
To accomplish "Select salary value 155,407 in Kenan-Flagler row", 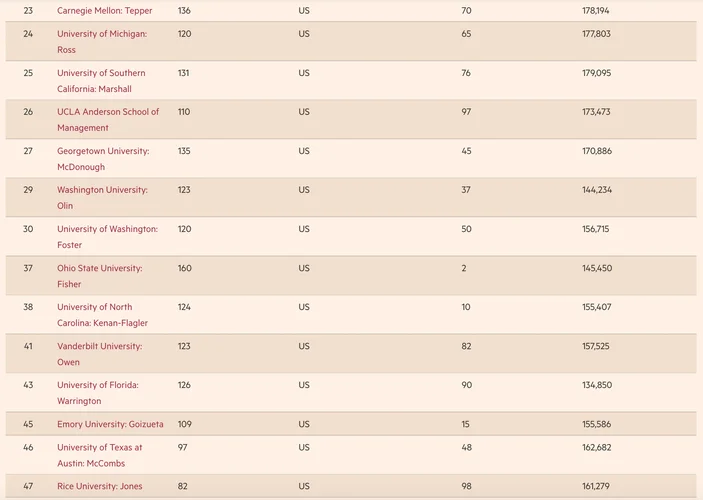I will pos(597,307).
